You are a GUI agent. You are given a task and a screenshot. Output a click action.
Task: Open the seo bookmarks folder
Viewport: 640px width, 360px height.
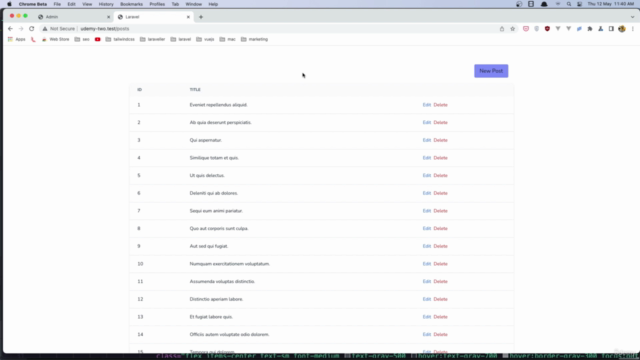[82, 39]
